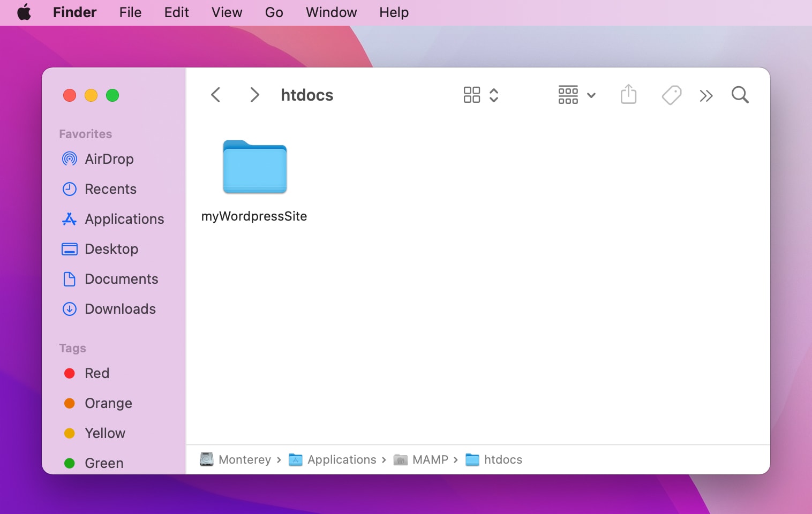Expand the hidden toolbar items chevron
Viewport: 812px width, 514px height.
pyautogui.click(x=706, y=95)
